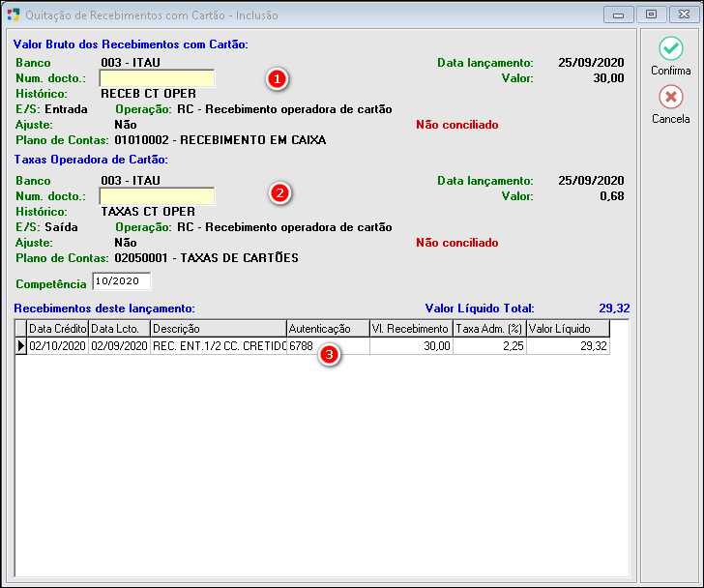Close the Quitação de Recebimentos window

tap(684, 15)
